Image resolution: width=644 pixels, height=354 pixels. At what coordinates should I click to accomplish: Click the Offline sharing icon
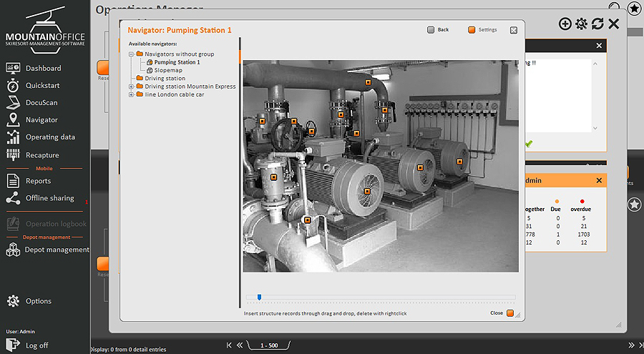(13, 198)
